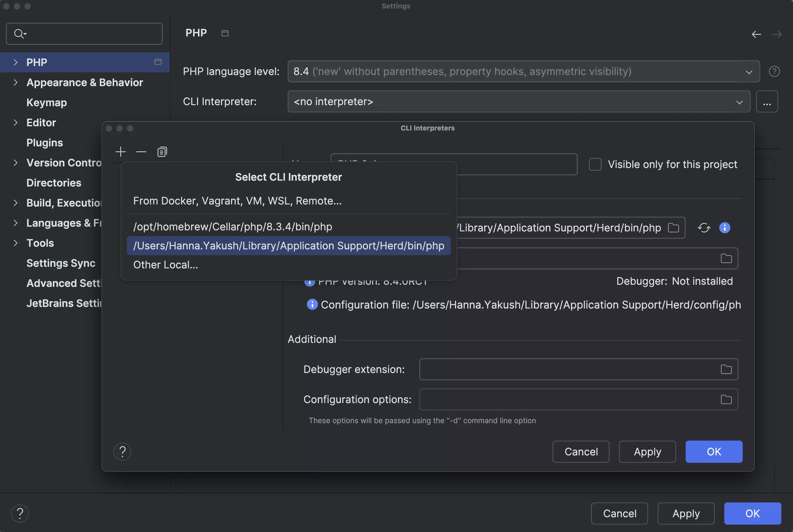Click help icon next to language level
The width and height of the screenshot is (793, 532).
click(774, 71)
